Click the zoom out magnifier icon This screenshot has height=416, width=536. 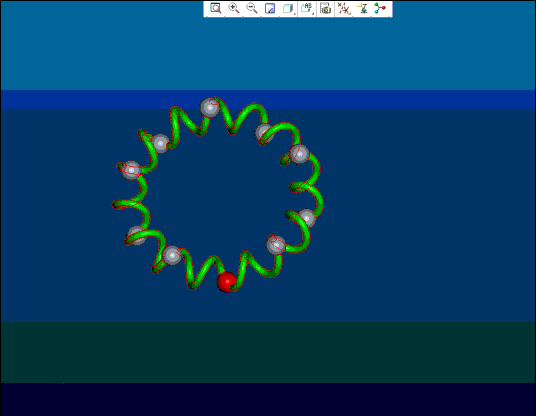[x=252, y=8]
